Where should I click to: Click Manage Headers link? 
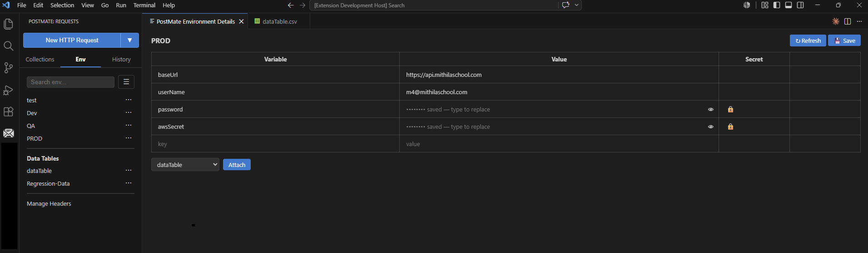49,203
